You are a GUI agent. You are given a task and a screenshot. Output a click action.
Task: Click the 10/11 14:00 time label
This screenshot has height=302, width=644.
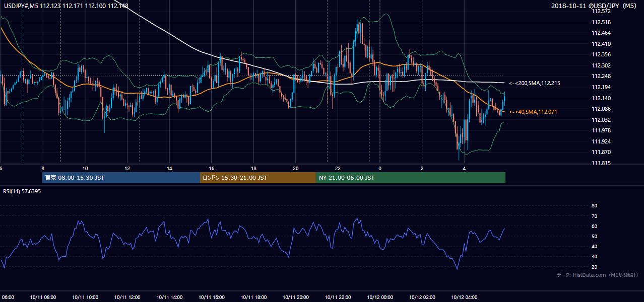click(169, 297)
